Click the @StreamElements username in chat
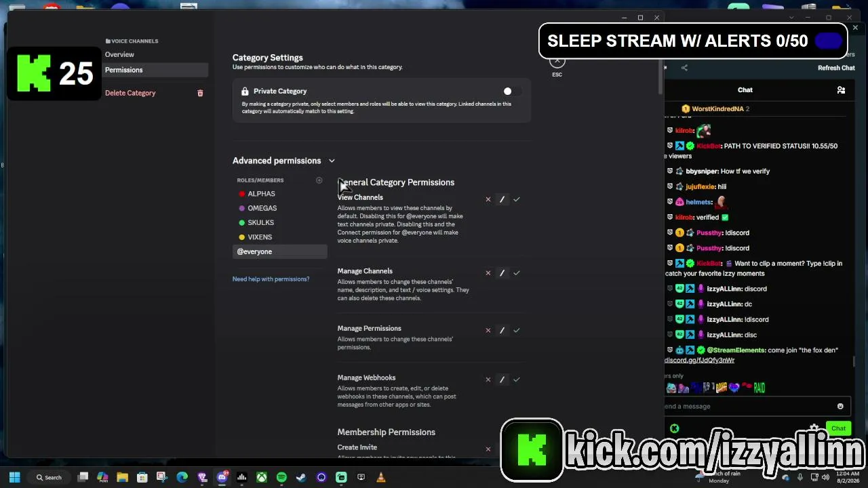The height and width of the screenshot is (488, 868). (x=736, y=350)
